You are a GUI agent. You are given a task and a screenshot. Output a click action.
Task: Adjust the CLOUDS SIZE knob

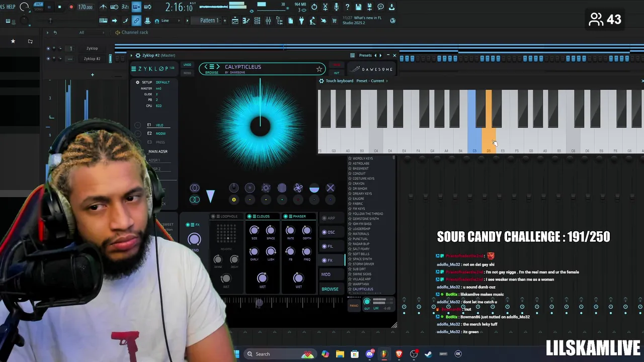click(254, 230)
